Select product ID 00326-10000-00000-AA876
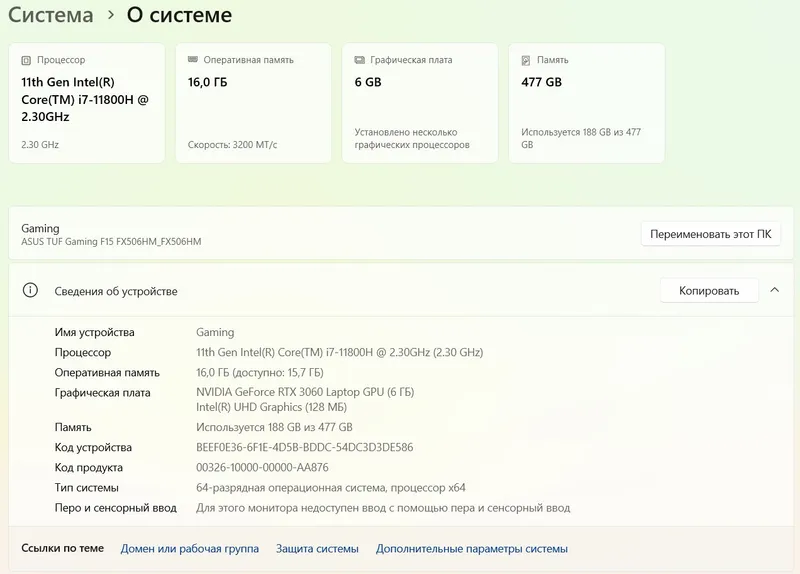 click(x=262, y=467)
